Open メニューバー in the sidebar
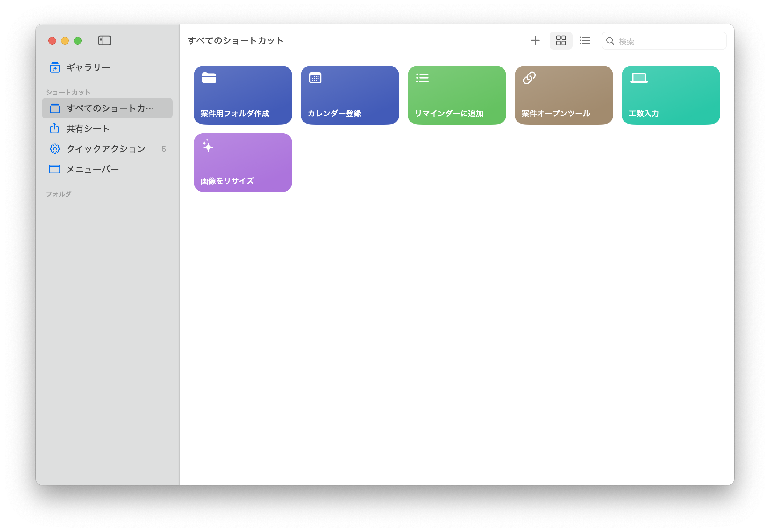 coord(107,169)
